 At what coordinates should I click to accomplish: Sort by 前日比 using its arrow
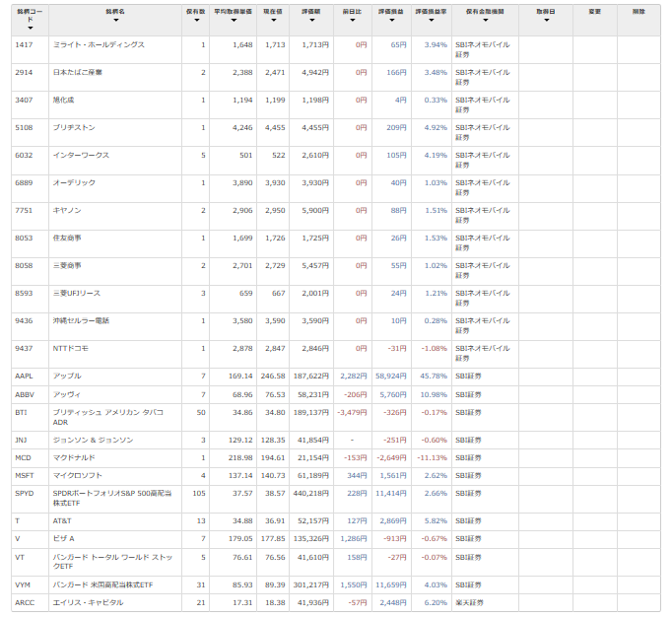tap(353, 20)
